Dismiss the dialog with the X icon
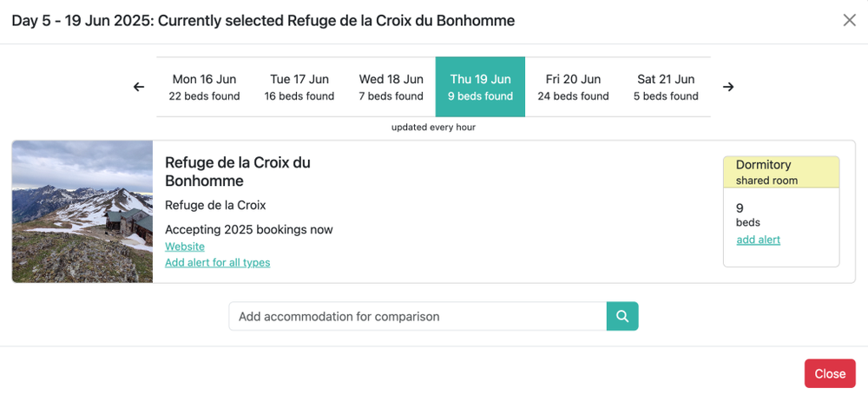868x395 pixels. pyautogui.click(x=849, y=20)
